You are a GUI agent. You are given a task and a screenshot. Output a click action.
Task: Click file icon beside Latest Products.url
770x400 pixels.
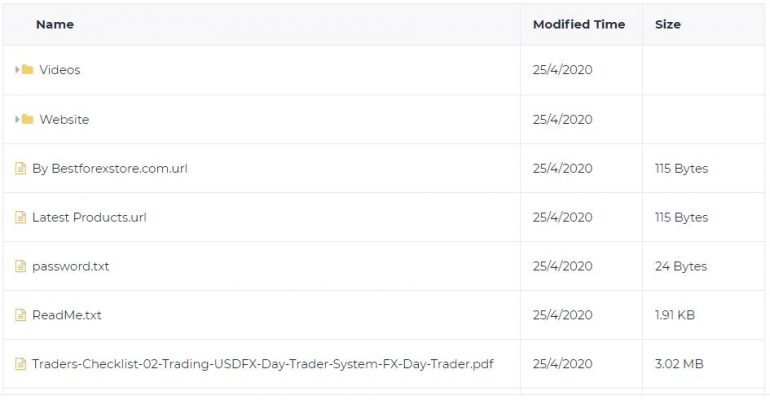20,217
